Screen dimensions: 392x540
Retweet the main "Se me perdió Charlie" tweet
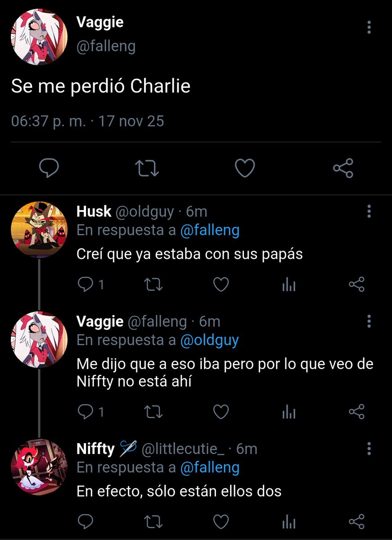pos(148,168)
